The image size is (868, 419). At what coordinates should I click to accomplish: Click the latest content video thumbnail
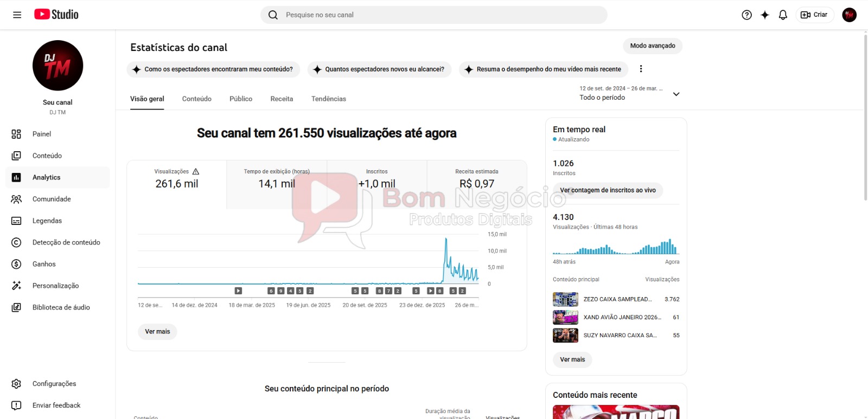pyautogui.click(x=616, y=412)
